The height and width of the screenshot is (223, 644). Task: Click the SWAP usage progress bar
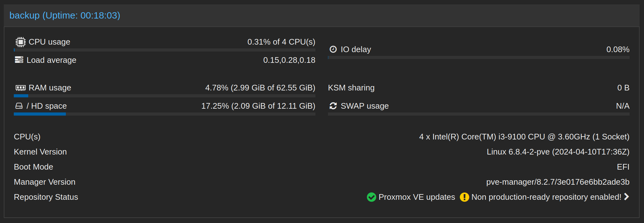click(x=479, y=114)
